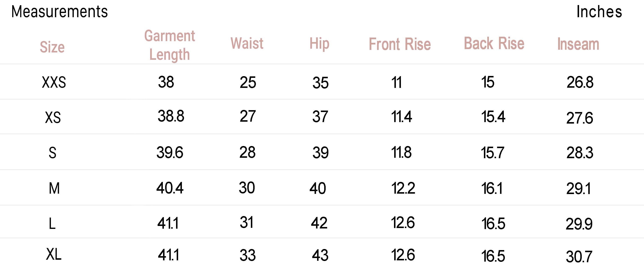Click the Inches unit label
644x270 pixels.
(599, 12)
